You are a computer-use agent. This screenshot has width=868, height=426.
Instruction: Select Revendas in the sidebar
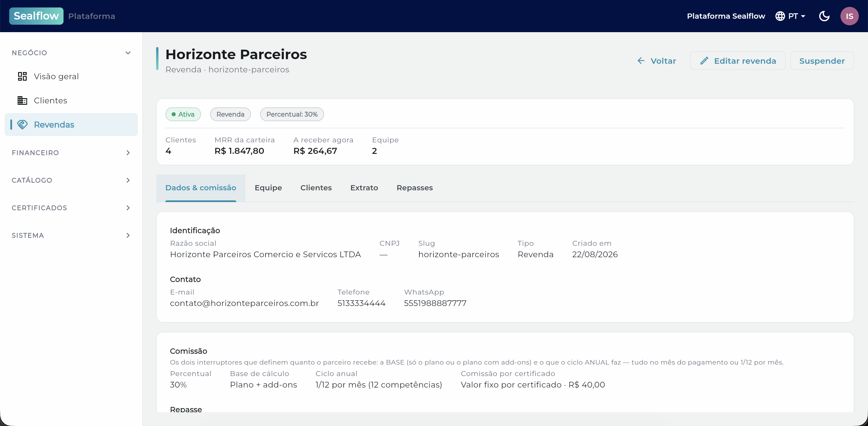tap(71, 124)
